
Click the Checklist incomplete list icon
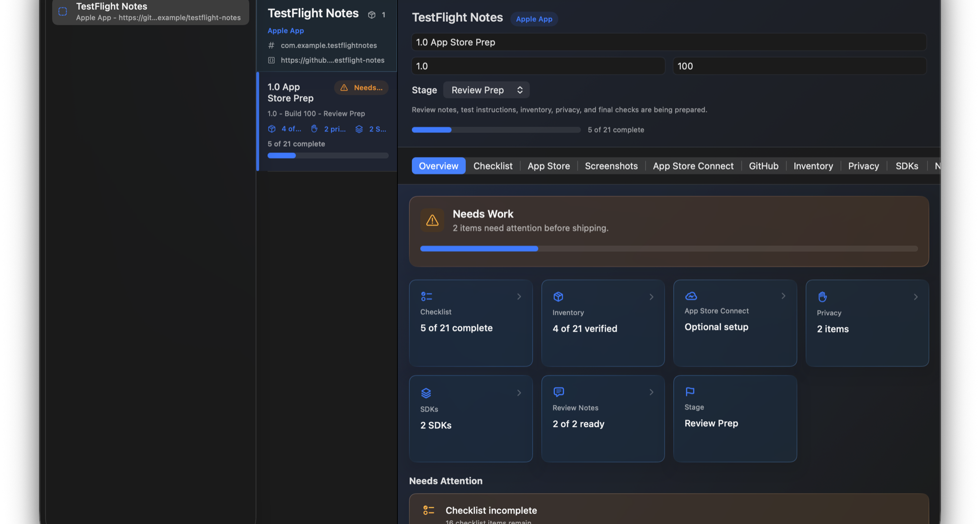pyautogui.click(x=429, y=510)
